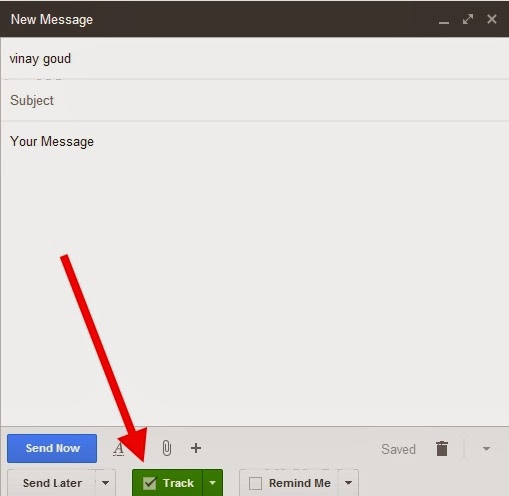Click the Remind Me label

coord(300,483)
